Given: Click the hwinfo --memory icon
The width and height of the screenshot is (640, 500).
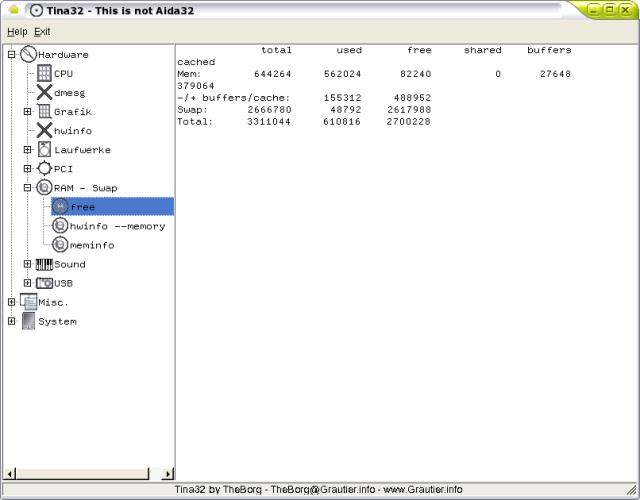Looking at the screenshot, I should (60, 226).
